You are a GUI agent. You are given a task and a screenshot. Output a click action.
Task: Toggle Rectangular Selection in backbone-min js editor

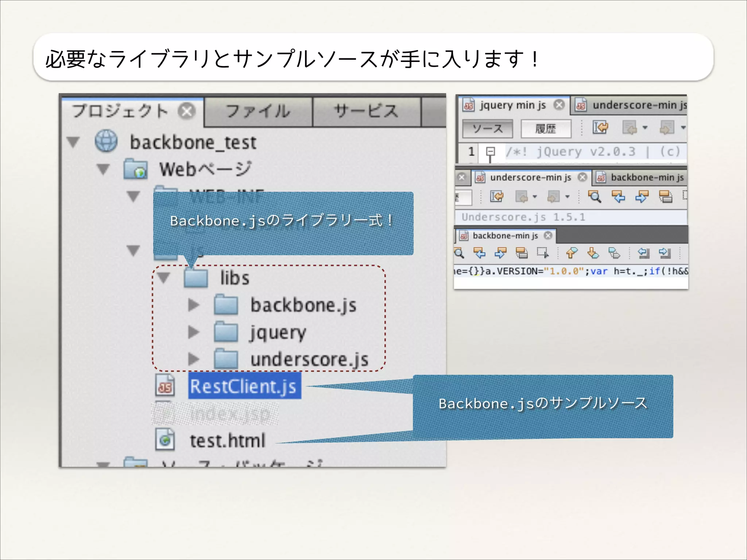[543, 253]
